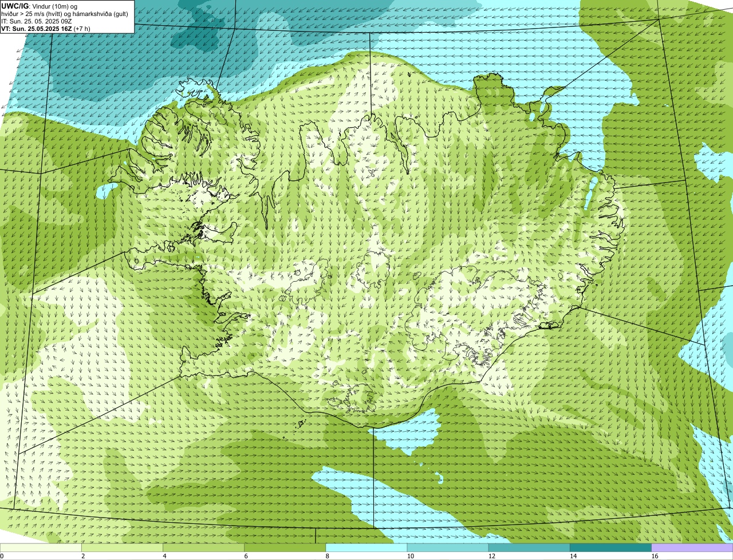
Task: Click the 8–10 m/s legend color swatch
Action: (366, 548)
